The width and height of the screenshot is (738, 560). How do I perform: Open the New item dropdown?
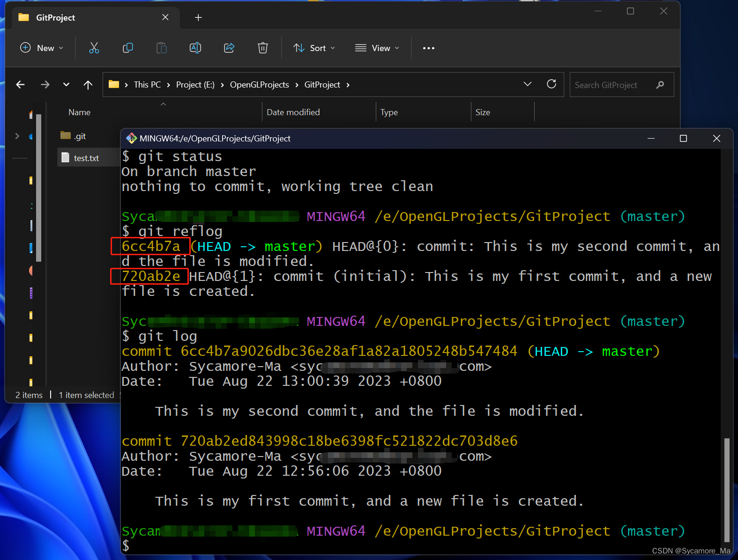click(42, 48)
